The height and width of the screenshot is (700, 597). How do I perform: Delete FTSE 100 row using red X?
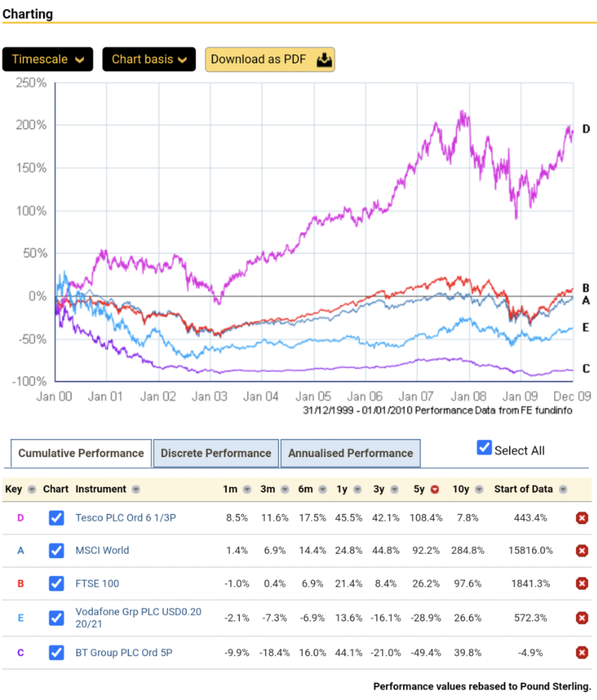(x=582, y=583)
